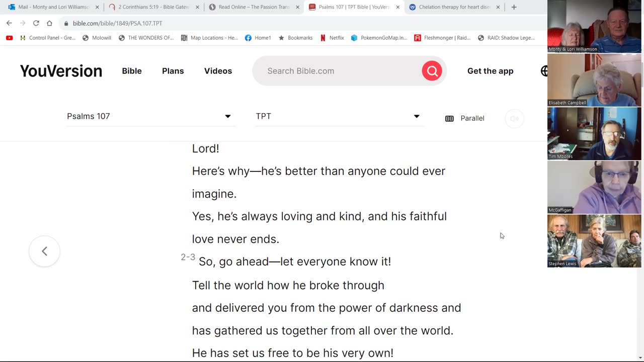Screen dimensions: 644x362
Task: Click the Parallel button
Action: click(x=464, y=119)
